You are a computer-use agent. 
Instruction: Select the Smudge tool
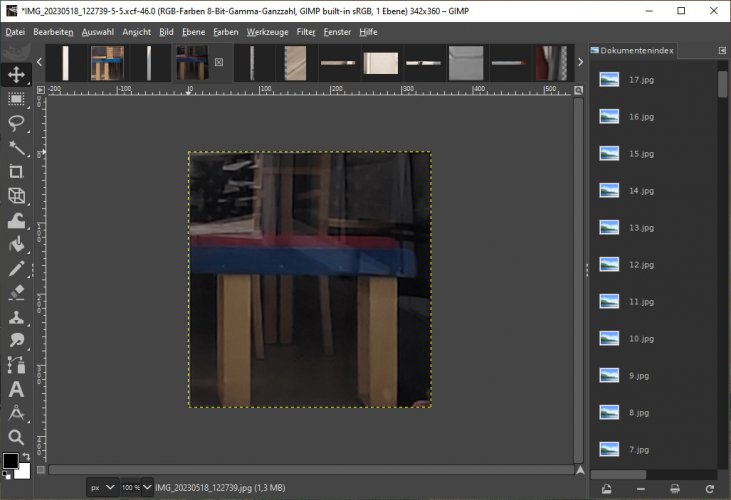click(16, 341)
